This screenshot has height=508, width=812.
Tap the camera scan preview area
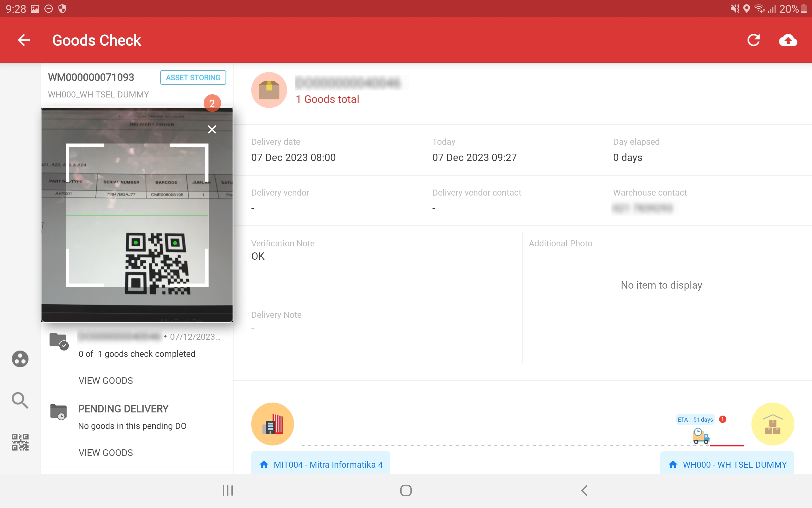pyautogui.click(x=137, y=215)
